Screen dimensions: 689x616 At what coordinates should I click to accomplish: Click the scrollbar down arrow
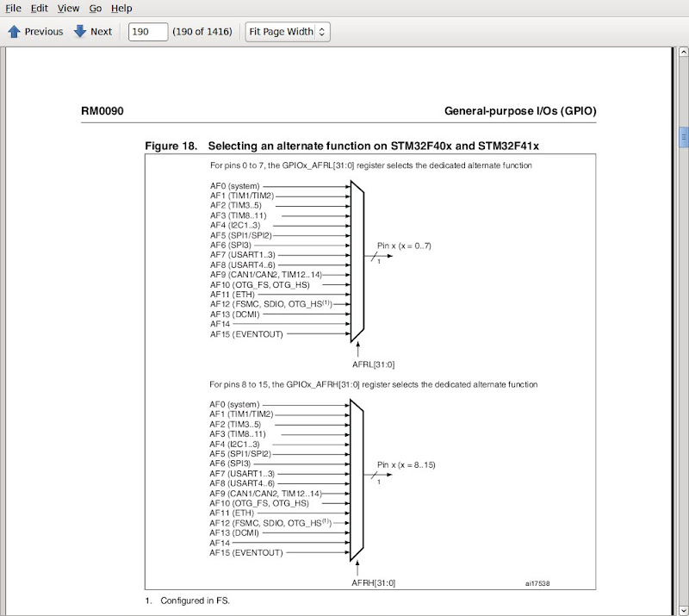pos(683,610)
